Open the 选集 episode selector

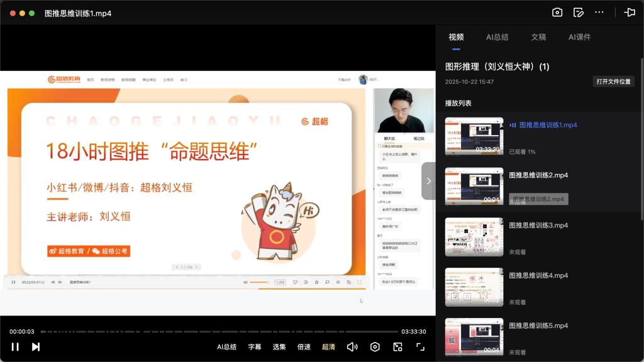(279, 346)
